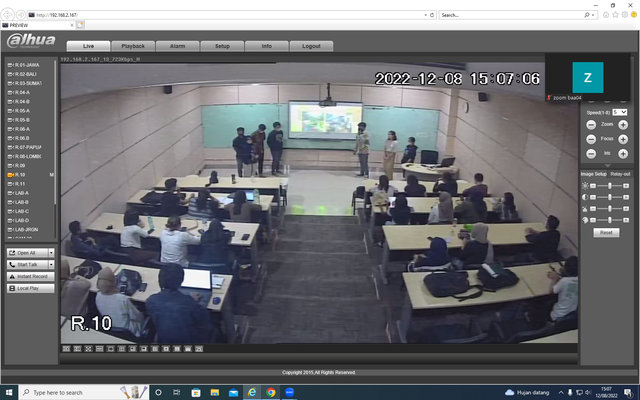Click the Windows taskbar search box
640x400 pixels.
pos(84,392)
